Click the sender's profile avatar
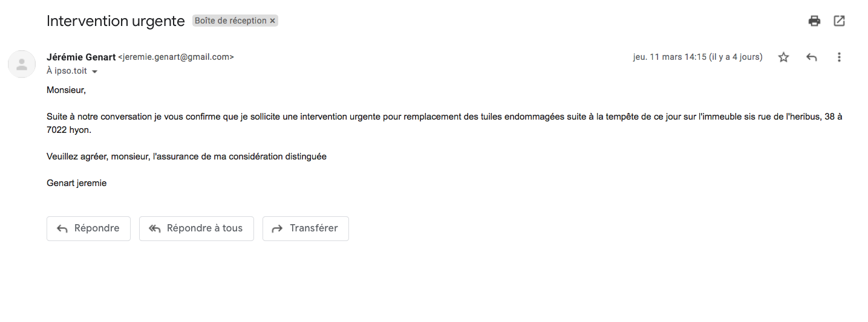This screenshot has width=868, height=322. coord(21,64)
